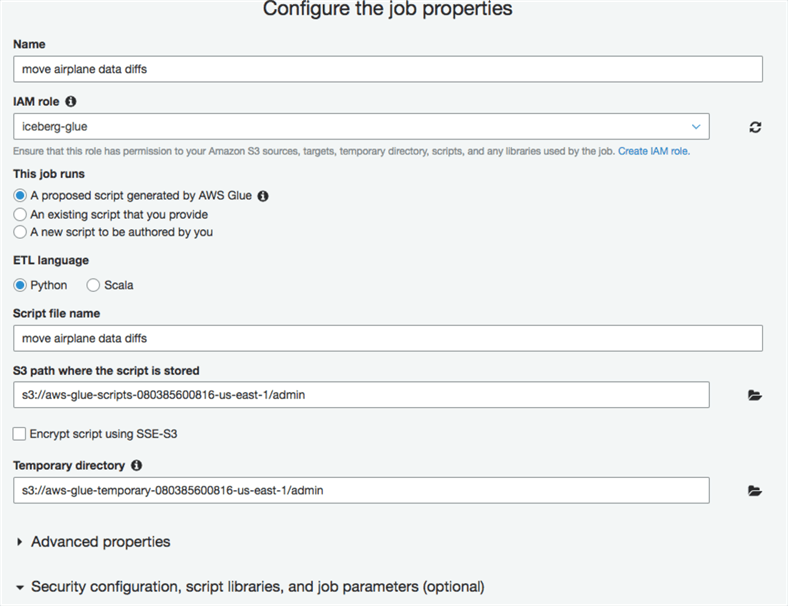This screenshot has height=606, width=788.
Task: Choose a new script authored by you
Action: coord(20,232)
